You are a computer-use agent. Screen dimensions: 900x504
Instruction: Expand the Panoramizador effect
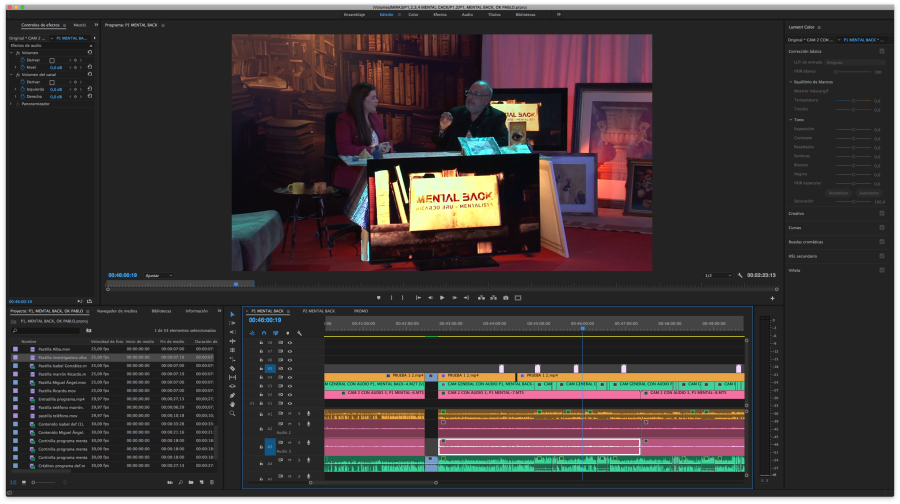coord(11,104)
